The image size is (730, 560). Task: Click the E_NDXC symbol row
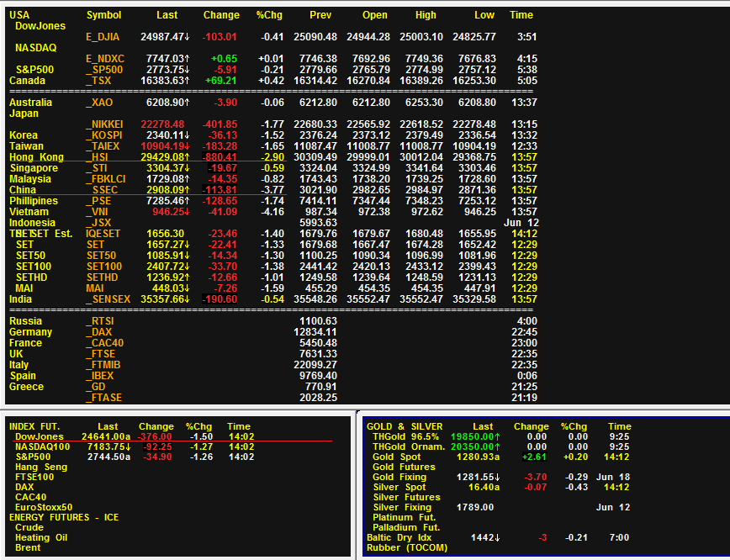tap(105, 59)
